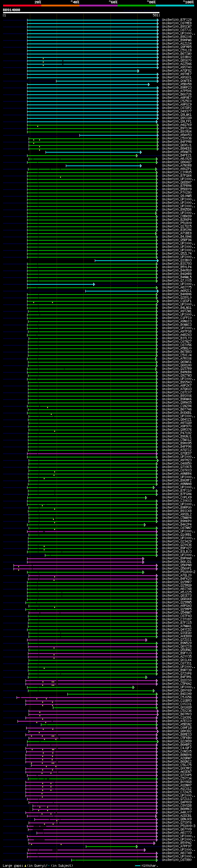
Task: Click the query name BB914000
Action: tap(11, 10)
